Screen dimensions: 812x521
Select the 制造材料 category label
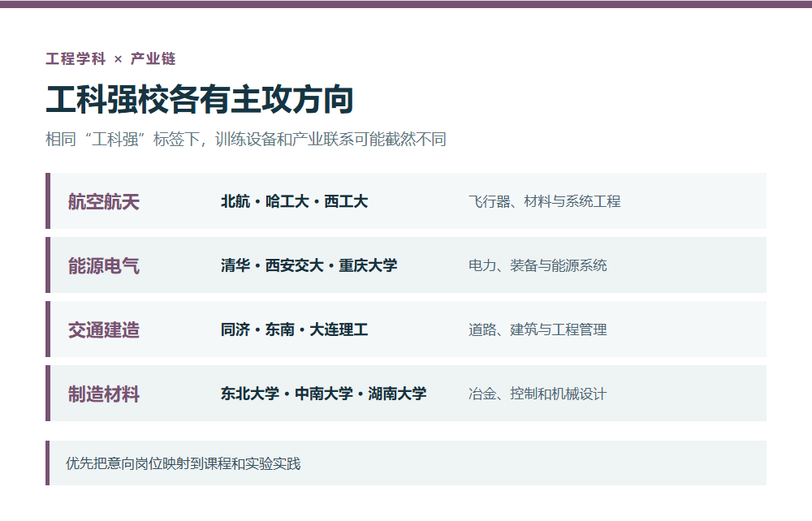104,394
